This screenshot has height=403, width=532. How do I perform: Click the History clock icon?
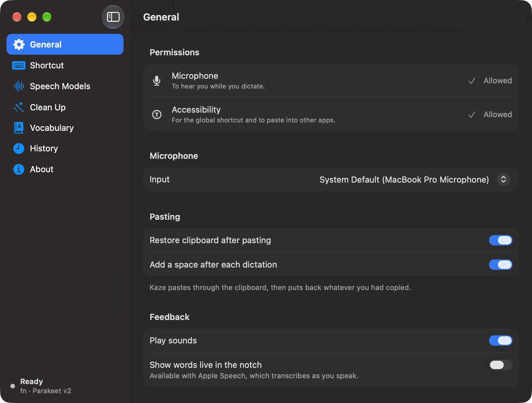click(x=19, y=148)
